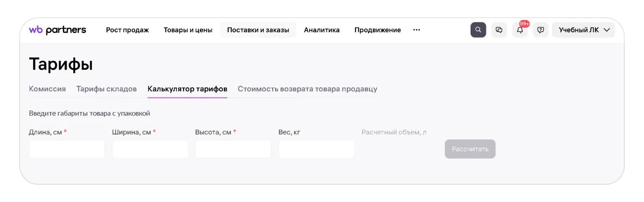The height and width of the screenshot is (202, 644).
Task: Select the Калькулятор тарифов tab
Action: [x=187, y=89]
